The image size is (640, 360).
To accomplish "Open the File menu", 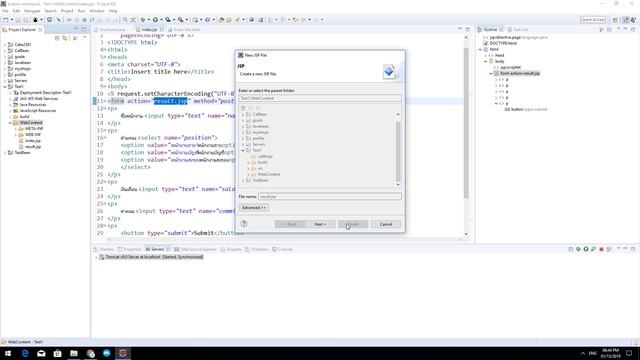I will (5, 11).
